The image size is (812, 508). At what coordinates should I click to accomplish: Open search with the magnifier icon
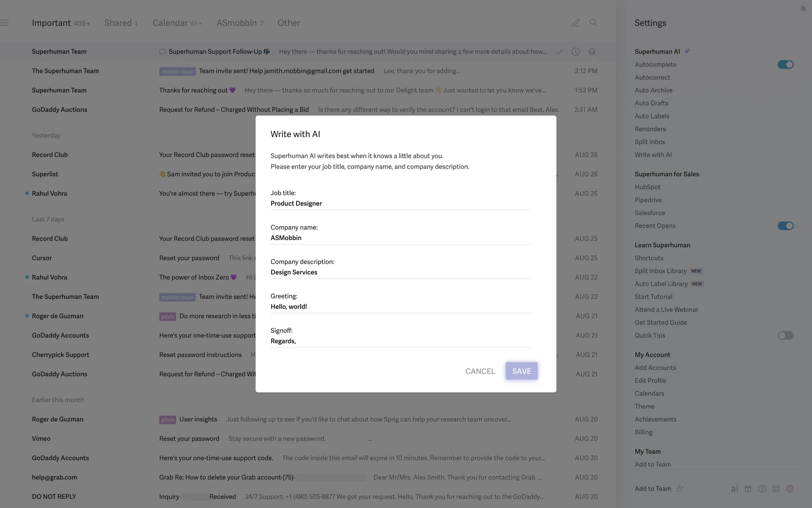point(593,22)
